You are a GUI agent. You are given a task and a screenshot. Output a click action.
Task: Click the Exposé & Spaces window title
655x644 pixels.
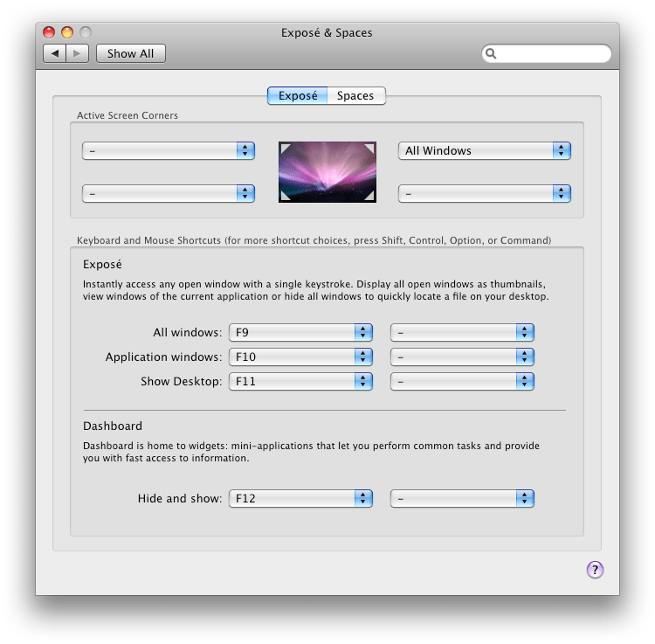(327, 32)
